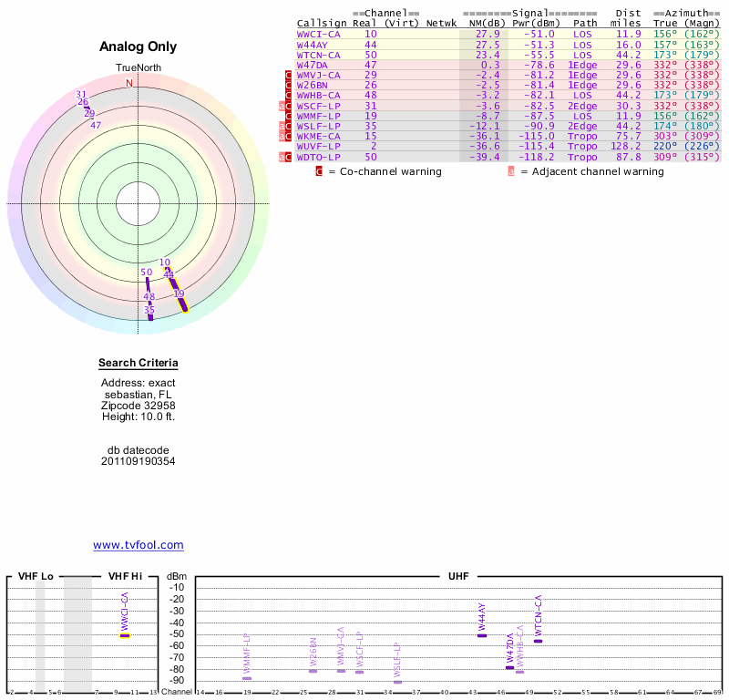Click the co-channel warning icon beside WMVJ-CA
729x700 pixels.
click(289, 75)
